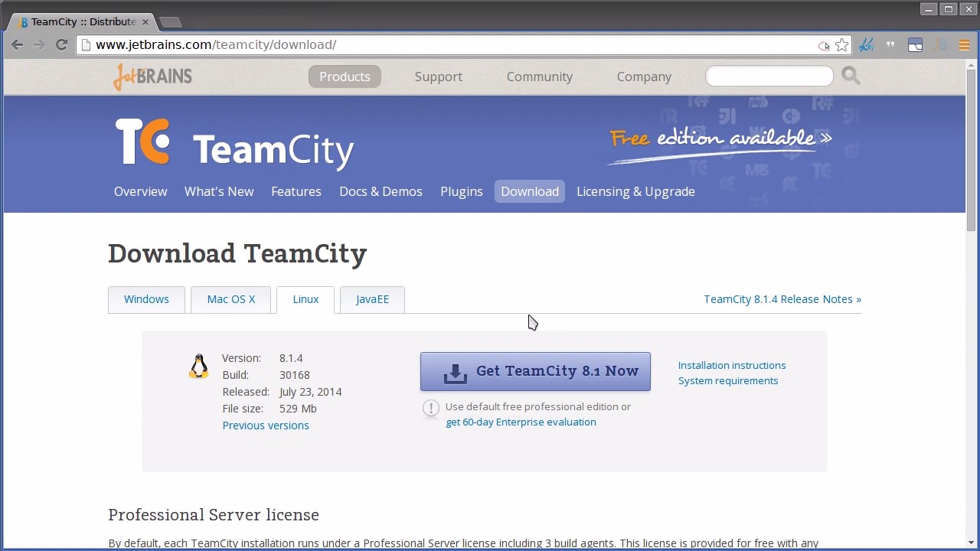Close the TeamCity browser tab
980x551 pixels.
pos(145,21)
